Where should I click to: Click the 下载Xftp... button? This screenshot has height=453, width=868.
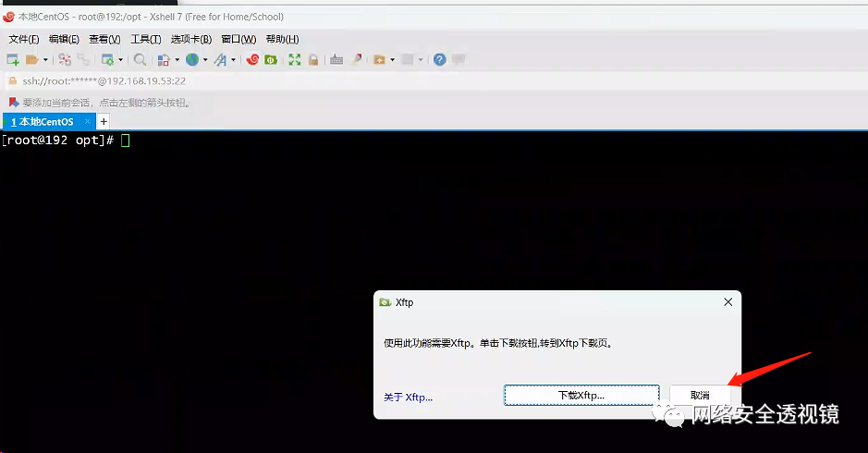click(581, 396)
